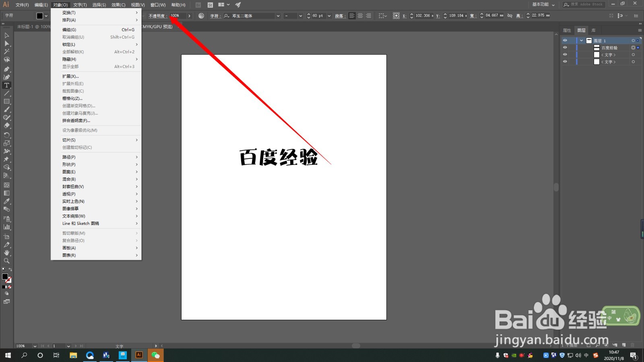Expand the opacity 100% flyout arrow

pos(189,16)
